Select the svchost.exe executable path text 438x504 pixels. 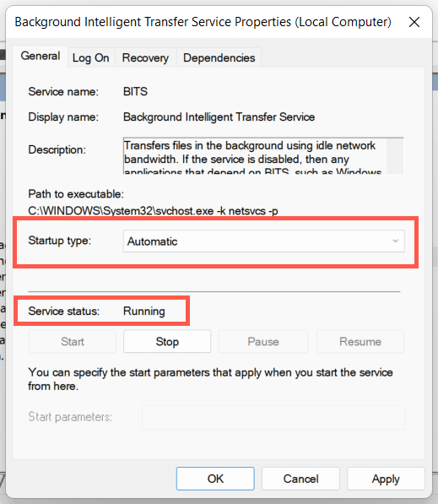tap(153, 211)
